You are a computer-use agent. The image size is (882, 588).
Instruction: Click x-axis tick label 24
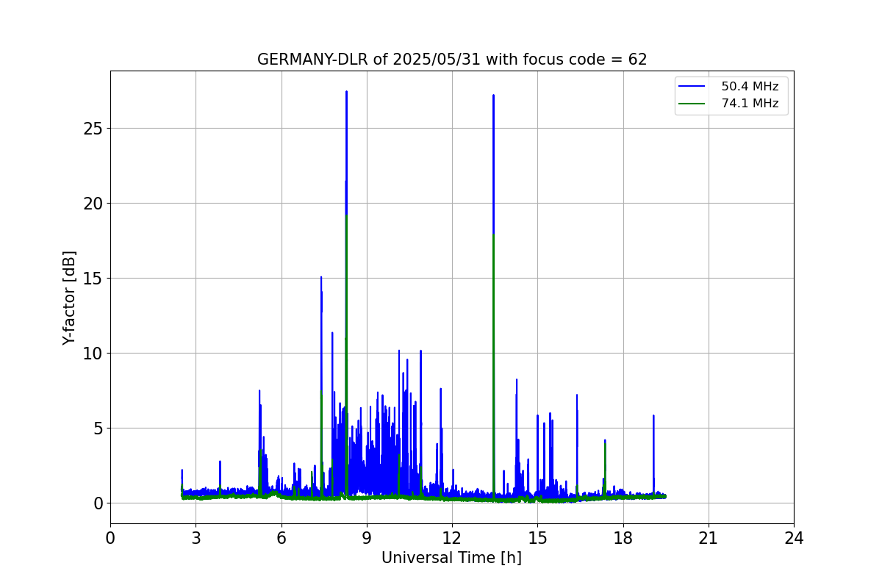pyautogui.click(x=794, y=538)
